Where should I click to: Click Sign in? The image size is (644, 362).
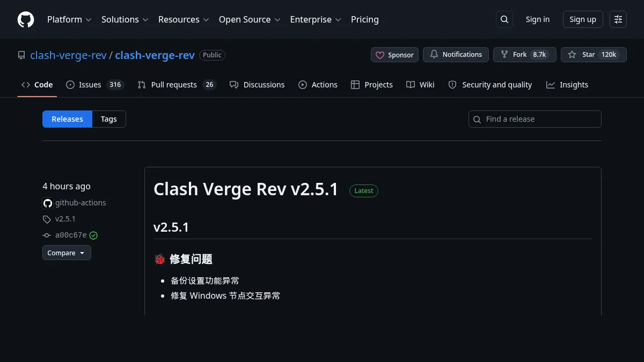538,19
